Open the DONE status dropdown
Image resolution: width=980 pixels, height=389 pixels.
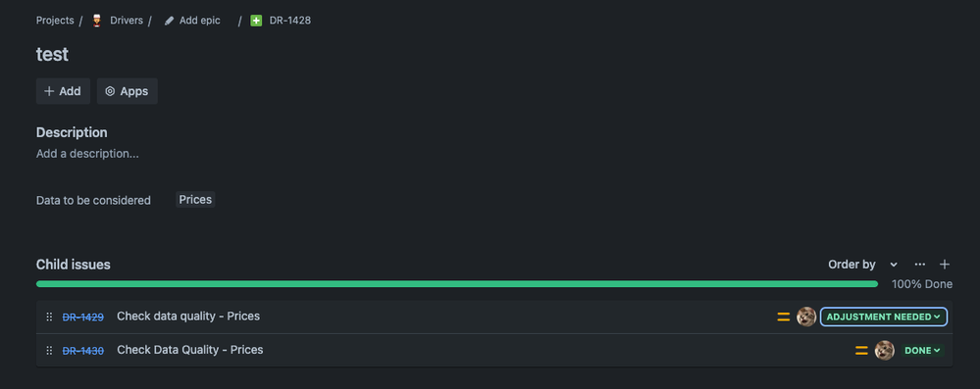coord(922,350)
